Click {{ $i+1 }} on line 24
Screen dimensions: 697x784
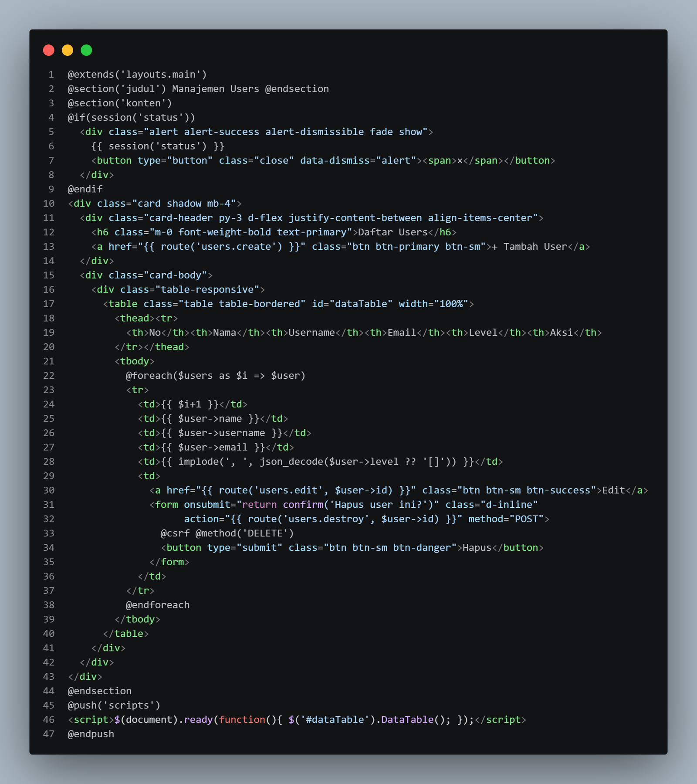click(189, 404)
